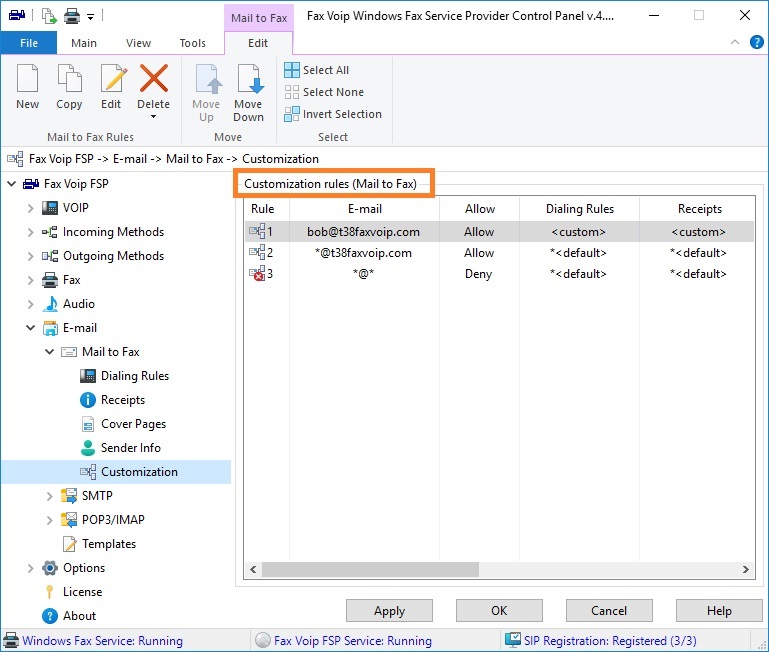Switch to the View ribbon tab

coord(138,43)
